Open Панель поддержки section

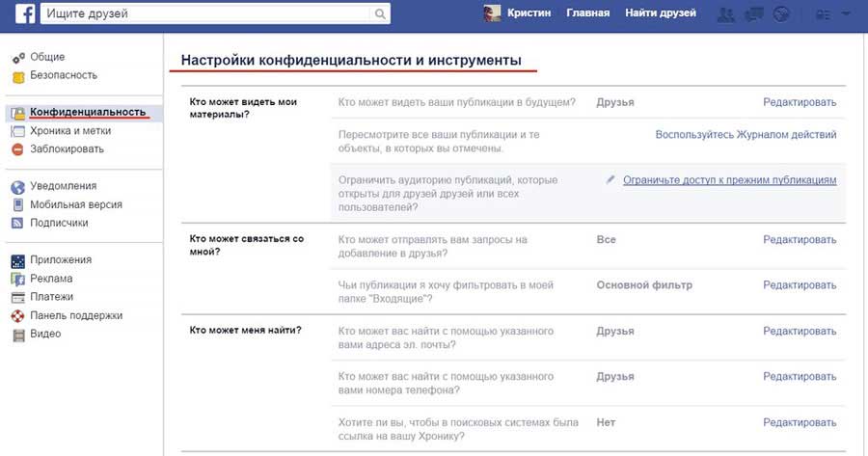(x=76, y=315)
